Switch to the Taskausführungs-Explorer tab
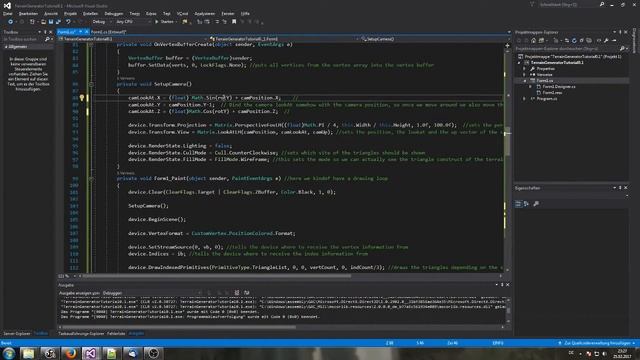 (x=81, y=334)
